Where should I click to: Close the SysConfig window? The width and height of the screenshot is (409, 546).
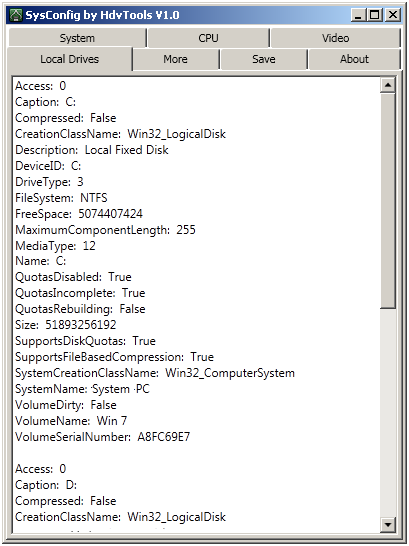point(393,15)
